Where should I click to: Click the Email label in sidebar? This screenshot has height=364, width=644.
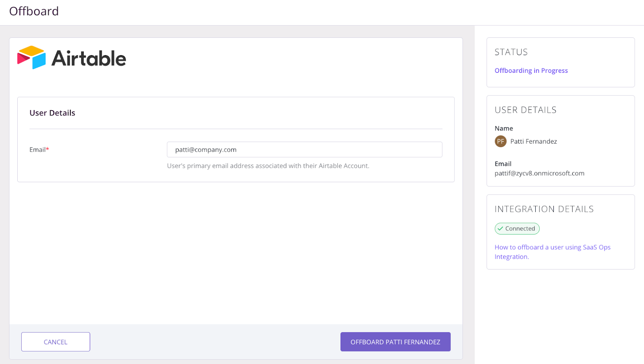(x=503, y=164)
